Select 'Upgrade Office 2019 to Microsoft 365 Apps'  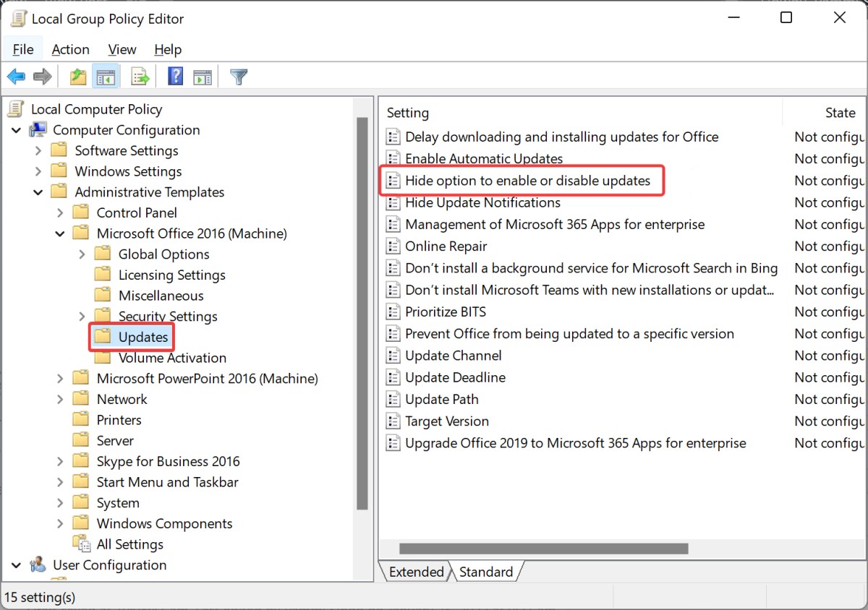575,443
